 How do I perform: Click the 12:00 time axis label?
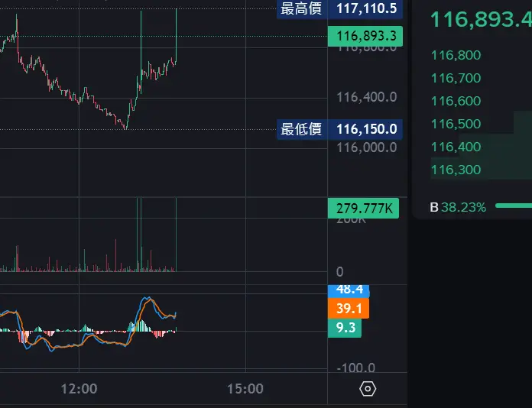[x=79, y=389]
